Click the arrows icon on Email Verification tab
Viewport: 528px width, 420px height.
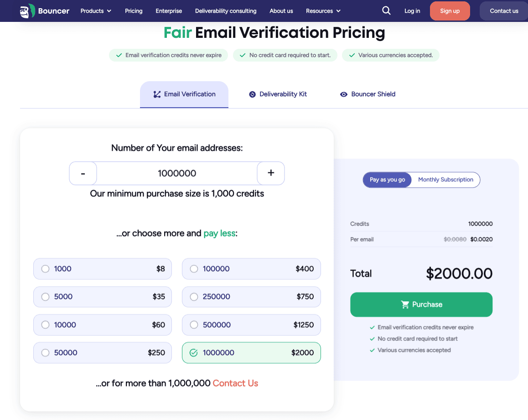click(x=157, y=94)
